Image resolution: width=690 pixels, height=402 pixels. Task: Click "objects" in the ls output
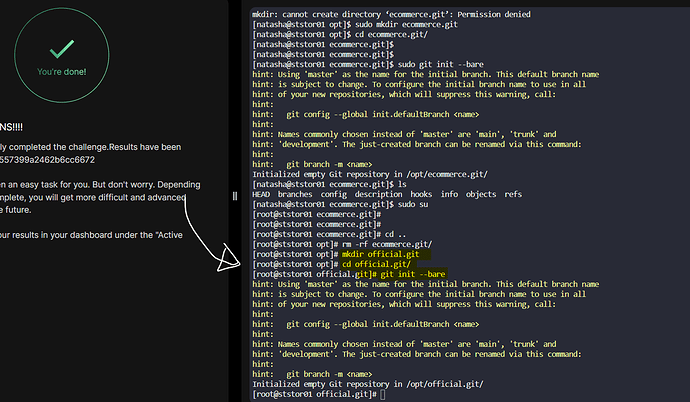coord(481,194)
